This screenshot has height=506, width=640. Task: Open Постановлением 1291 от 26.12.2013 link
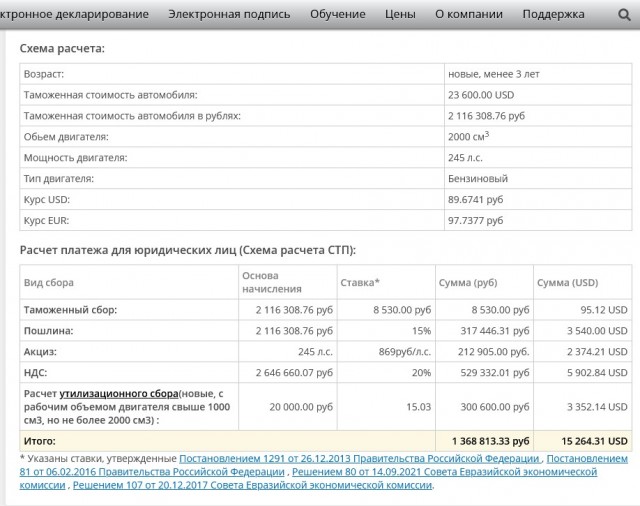(x=360, y=459)
